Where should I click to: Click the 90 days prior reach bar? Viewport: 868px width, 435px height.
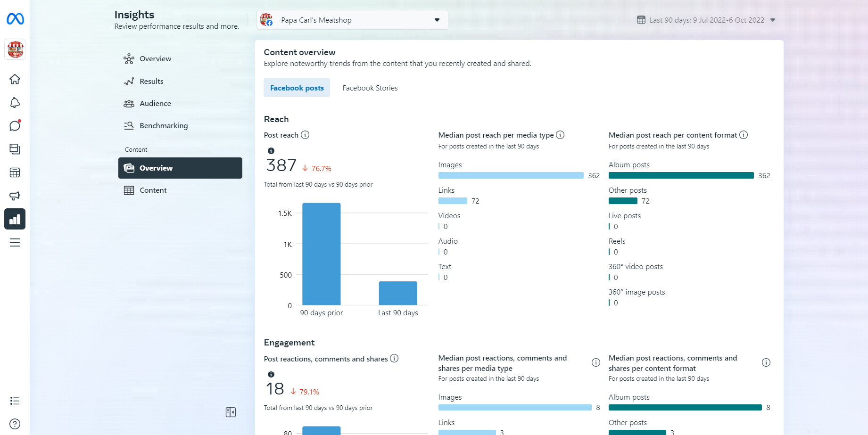click(322, 254)
